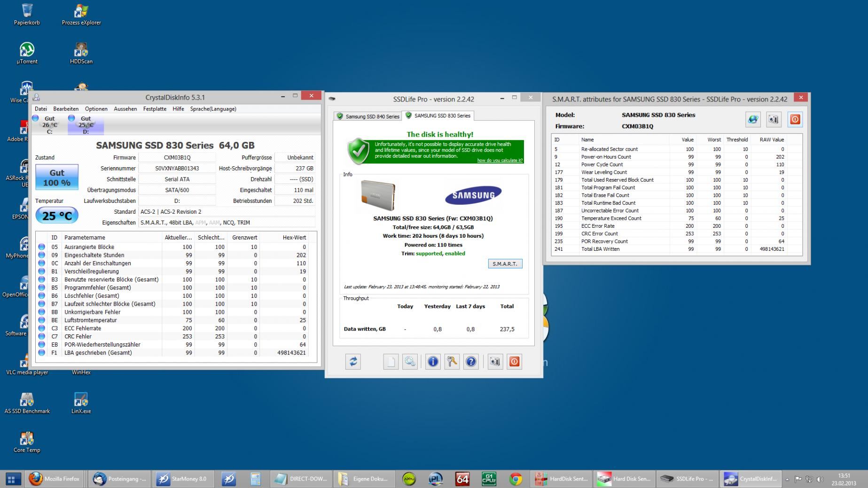
Task: Refresh drive data in SSDLife Pro
Action: click(x=353, y=361)
